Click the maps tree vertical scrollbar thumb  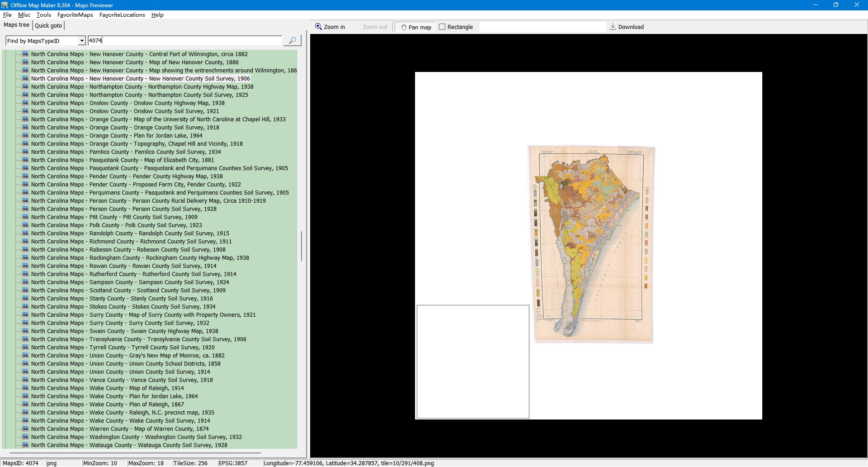coord(302,246)
